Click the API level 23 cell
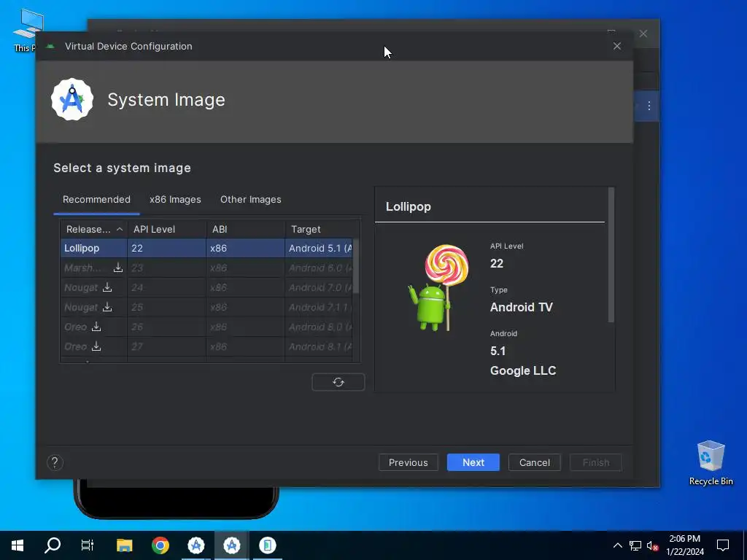The image size is (747, 560). pos(167,268)
